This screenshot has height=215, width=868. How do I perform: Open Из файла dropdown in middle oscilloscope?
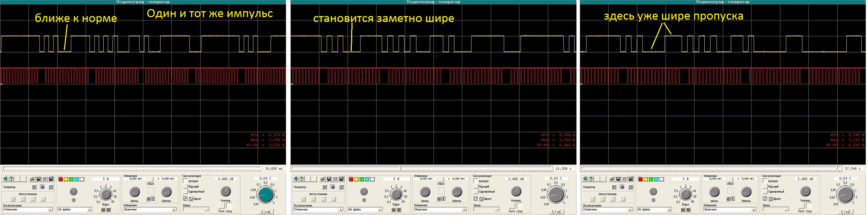tap(365, 210)
